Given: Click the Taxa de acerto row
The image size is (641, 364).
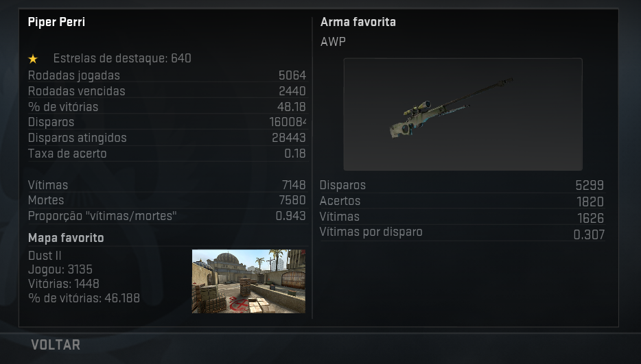Looking at the screenshot, I should (167, 154).
